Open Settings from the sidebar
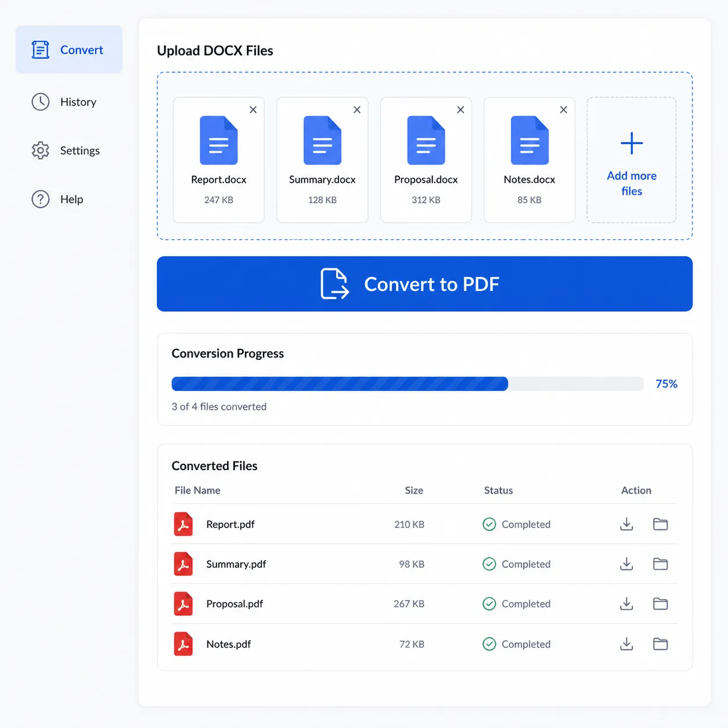Viewport: 728px width, 728px height. 66,150
